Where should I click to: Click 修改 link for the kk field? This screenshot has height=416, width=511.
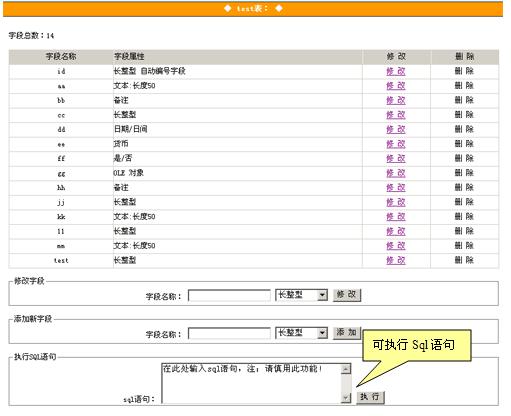click(396, 217)
